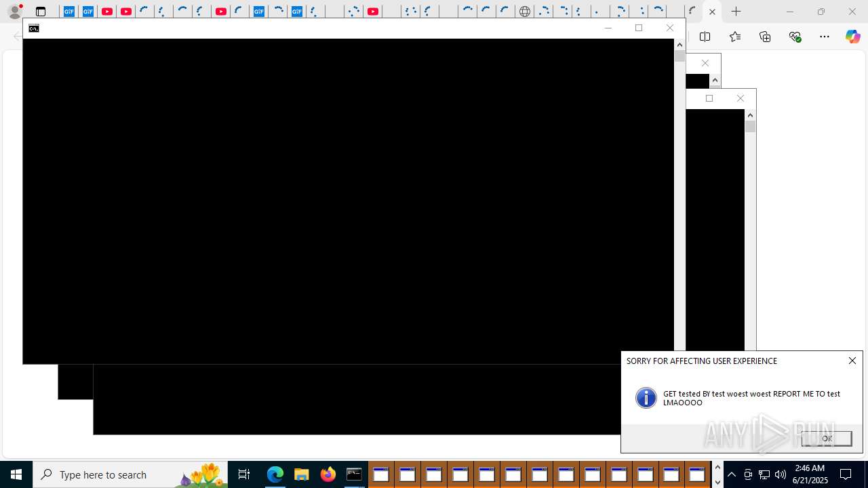Close the second console window behind
This screenshot has width=868, height=488.
705,63
